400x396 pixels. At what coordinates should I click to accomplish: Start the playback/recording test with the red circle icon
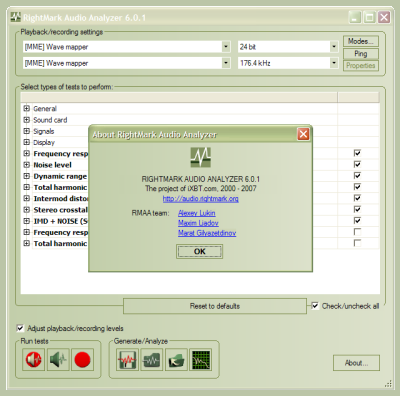pos(82,360)
